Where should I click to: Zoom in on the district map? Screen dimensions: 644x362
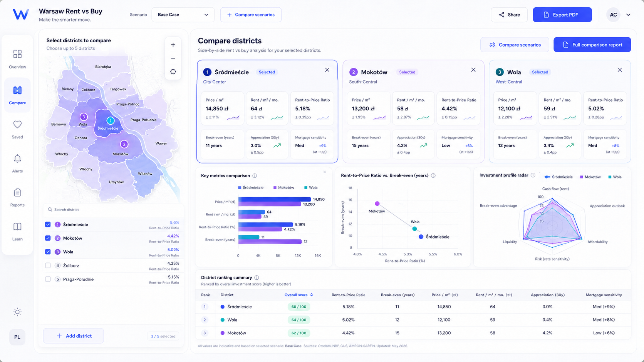pyautogui.click(x=173, y=45)
